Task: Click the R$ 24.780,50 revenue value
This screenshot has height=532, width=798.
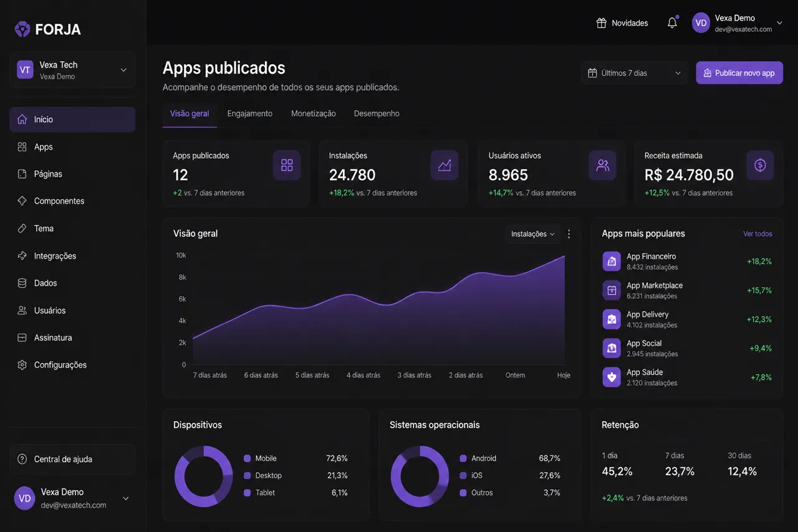Action: coord(689,175)
